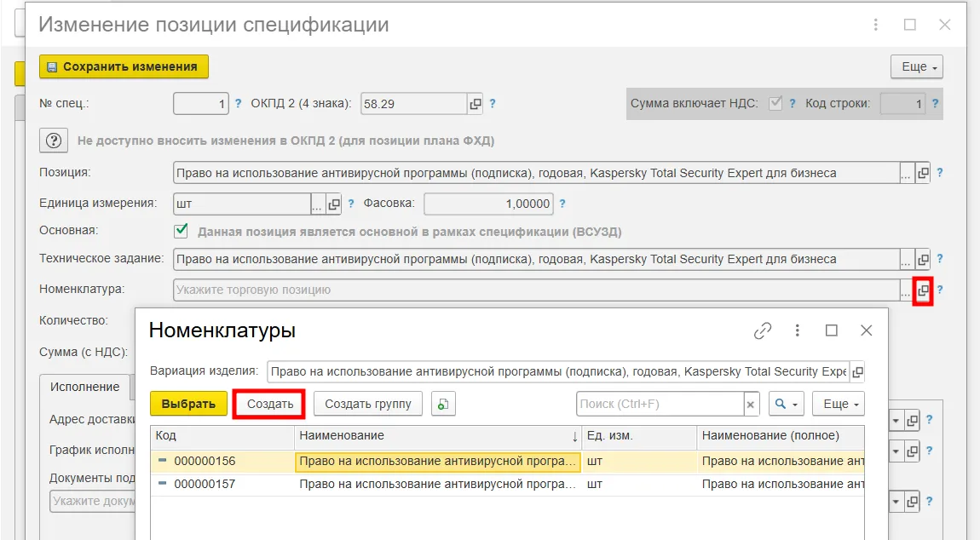Click the ОКПД 2 field with 58.29
The width and height of the screenshot is (980, 540).
(x=414, y=104)
